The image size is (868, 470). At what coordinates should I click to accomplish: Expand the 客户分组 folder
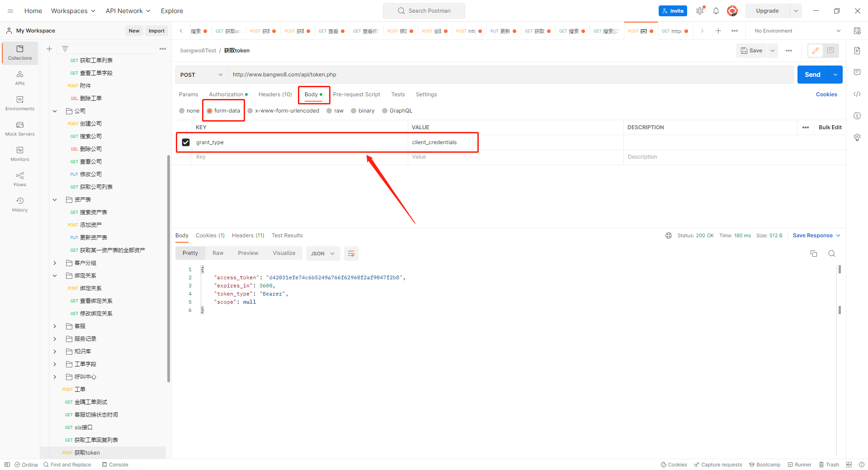(x=55, y=263)
